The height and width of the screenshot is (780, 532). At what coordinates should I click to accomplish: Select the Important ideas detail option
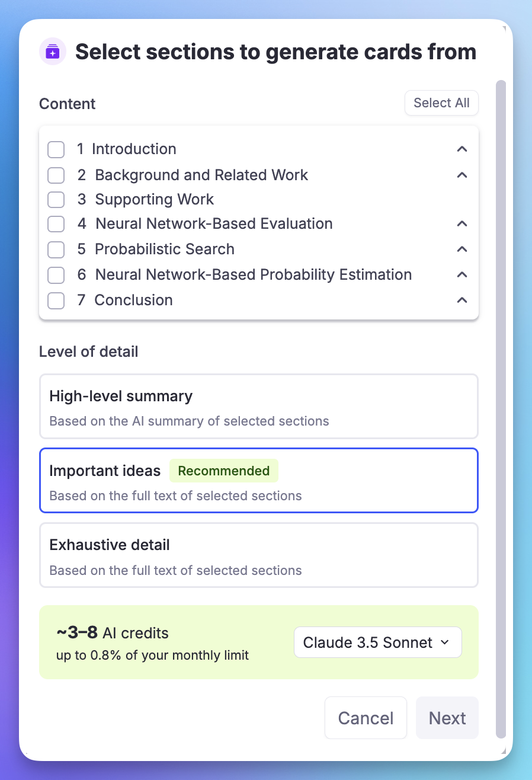258,481
